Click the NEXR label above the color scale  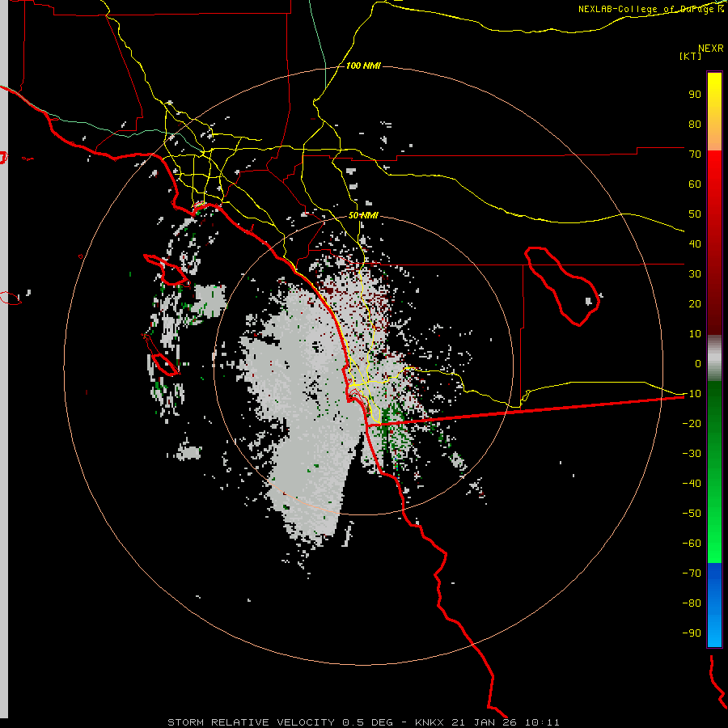point(710,49)
